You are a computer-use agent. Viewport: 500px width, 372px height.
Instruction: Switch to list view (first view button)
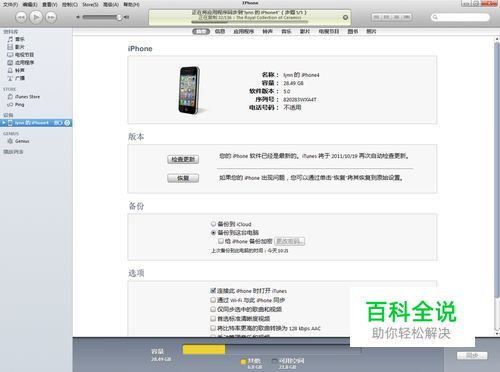377,17
